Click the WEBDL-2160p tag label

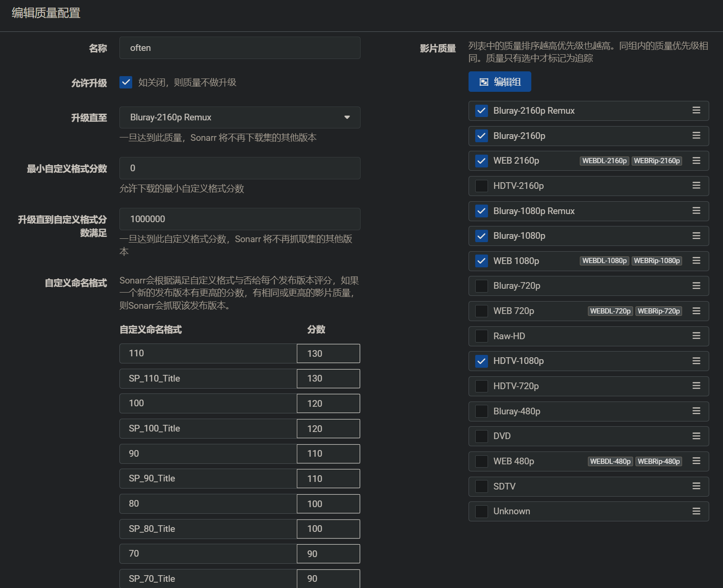604,161
